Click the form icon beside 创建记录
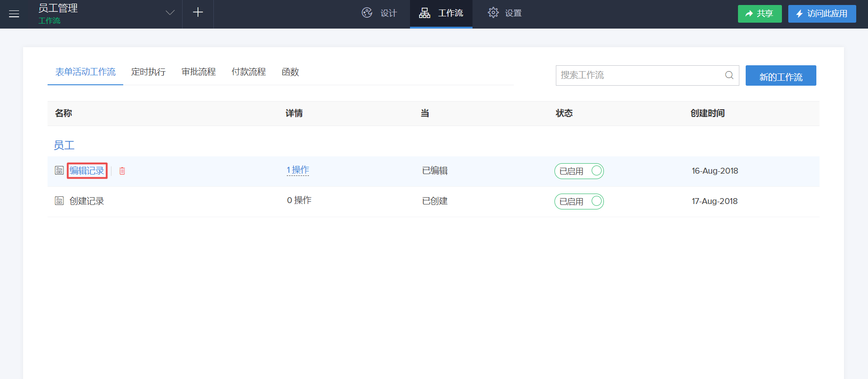Image resolution: width=868 pixels, height=379 pixels. 59,201
